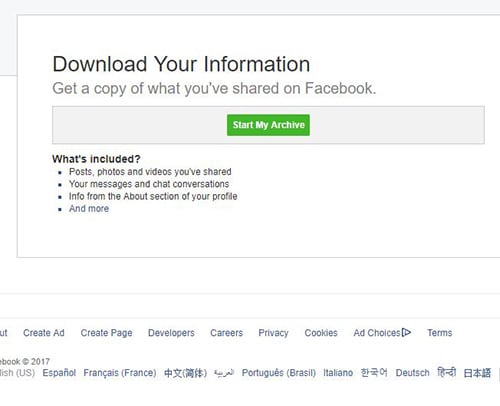Select the Korean language link
The image size is (500, 406).
click(x=374, y=372)
